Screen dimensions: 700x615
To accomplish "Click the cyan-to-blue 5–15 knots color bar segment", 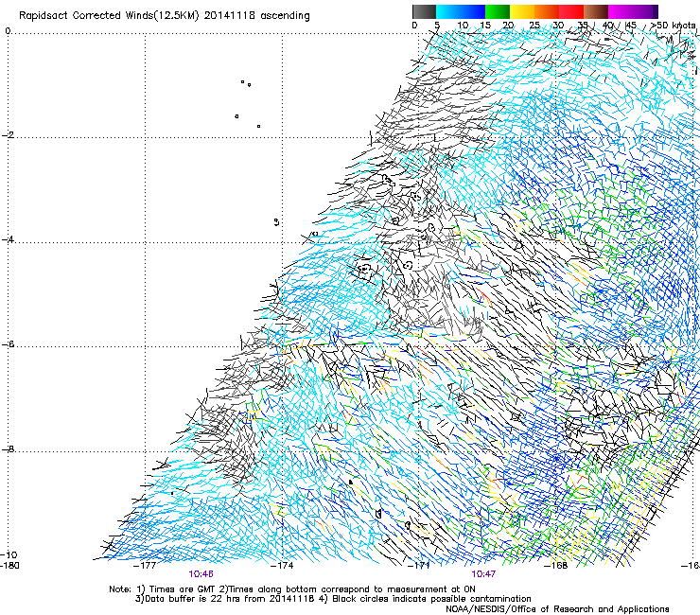I will click(461, 11).
